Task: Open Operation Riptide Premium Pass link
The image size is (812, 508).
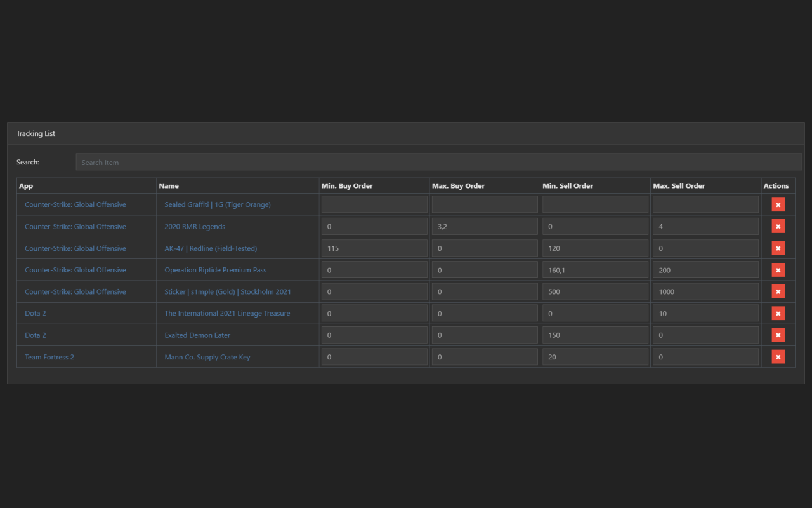Action: [x=215, y=270]
